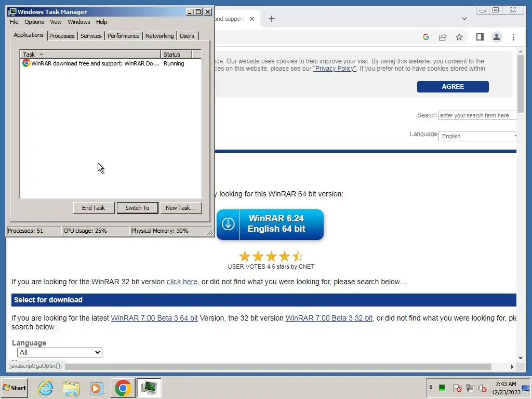The height and width of the screenshot is (399, 532).
Task: Click the AGREE cookie button
Action: [453, 87]
